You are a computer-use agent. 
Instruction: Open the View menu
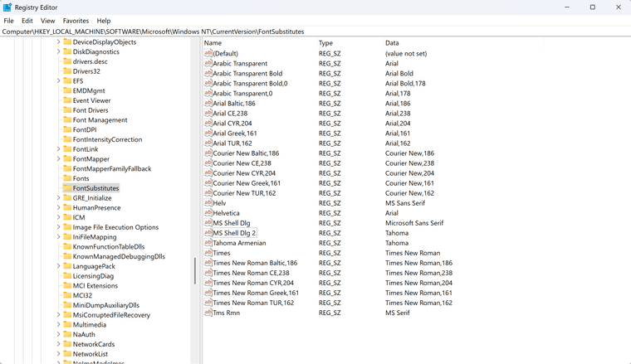click(47, 21)
